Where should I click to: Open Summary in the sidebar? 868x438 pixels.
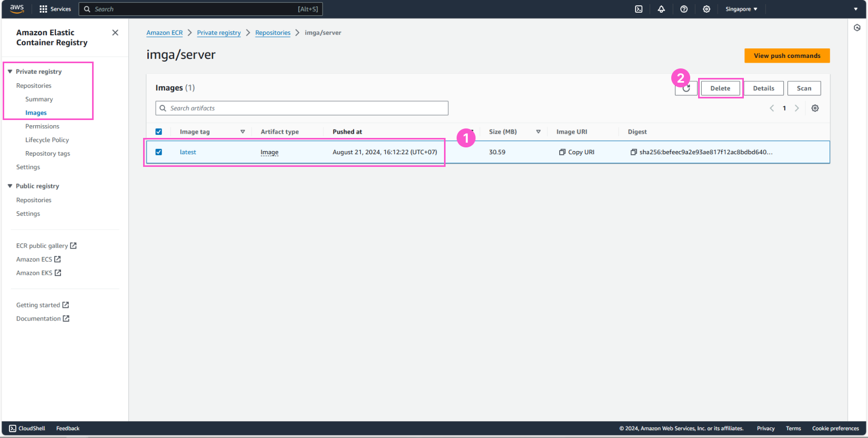(x=39, y=99)
